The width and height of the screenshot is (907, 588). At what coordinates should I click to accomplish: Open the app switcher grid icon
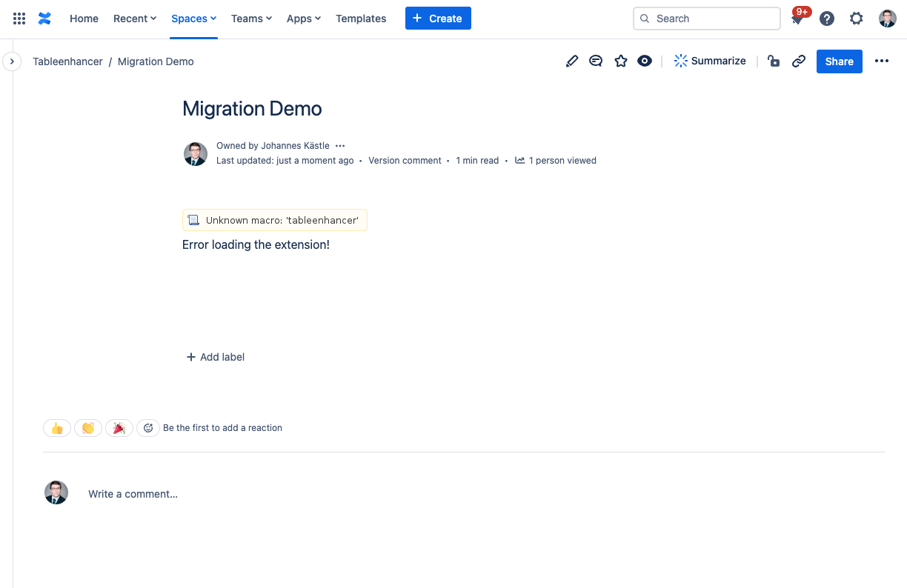click(19, 19)
